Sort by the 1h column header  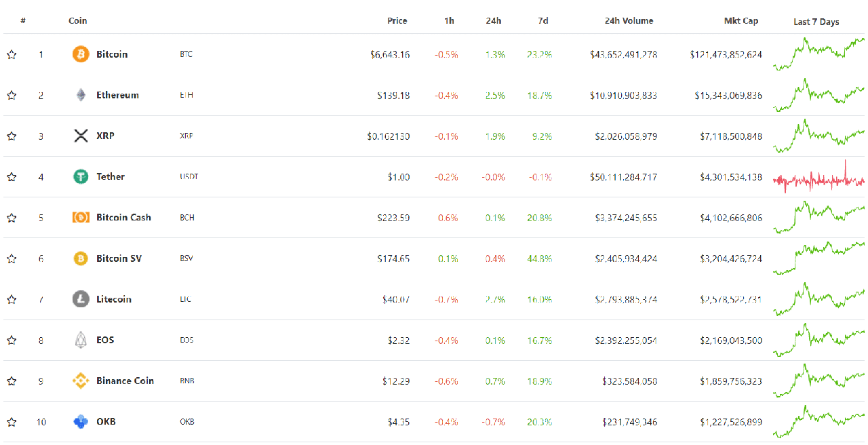[449, 20]
